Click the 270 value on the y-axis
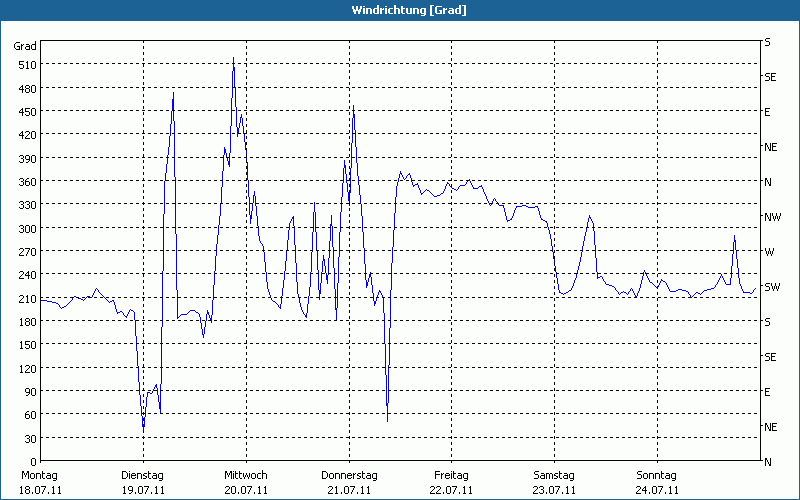Viewport: 800px width, 500px height. tap(28, 252)
